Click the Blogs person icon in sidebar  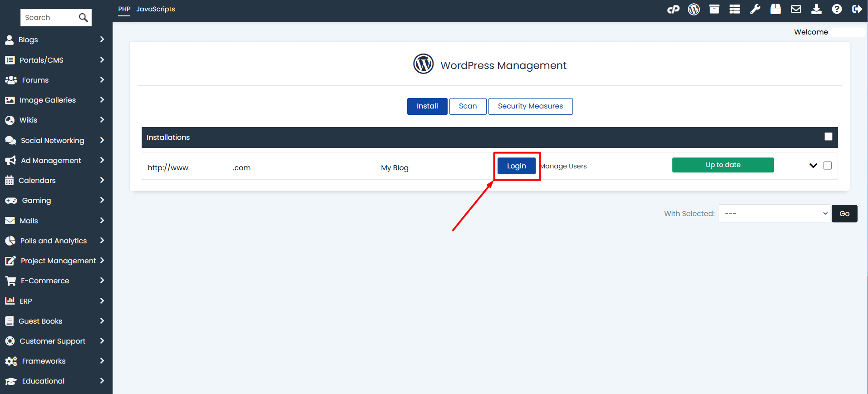click(x=9, y=40)
